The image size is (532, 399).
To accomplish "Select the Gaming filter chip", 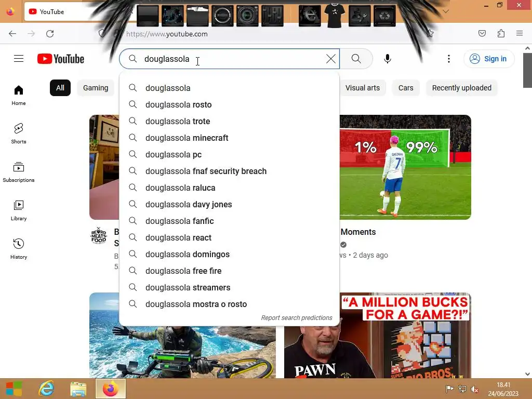I will (x=96, y=88).
